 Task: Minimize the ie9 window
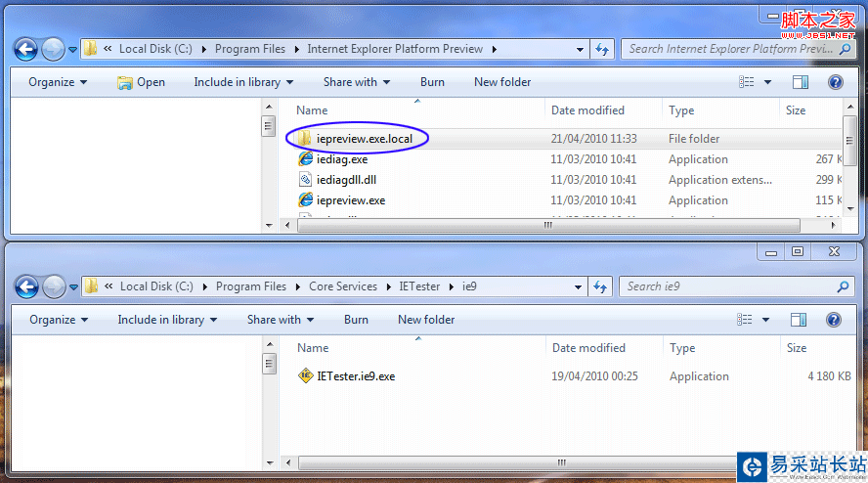click(x=771, y=252)
